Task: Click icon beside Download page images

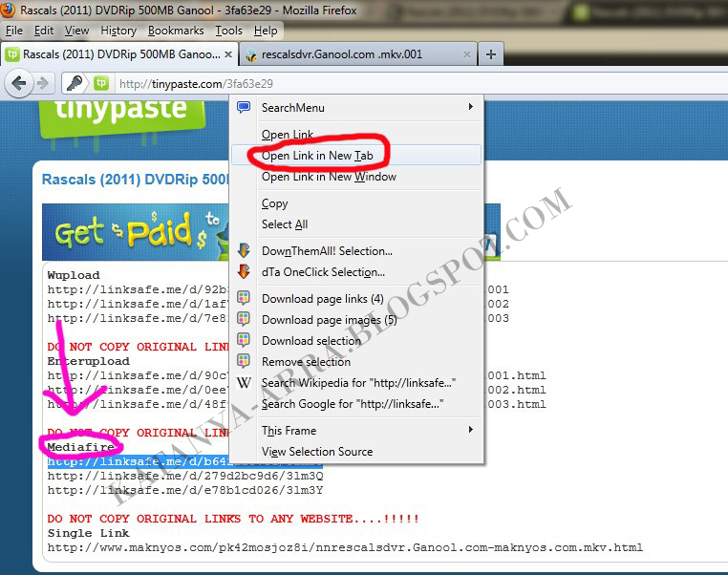Action: [x=244, y=319]
